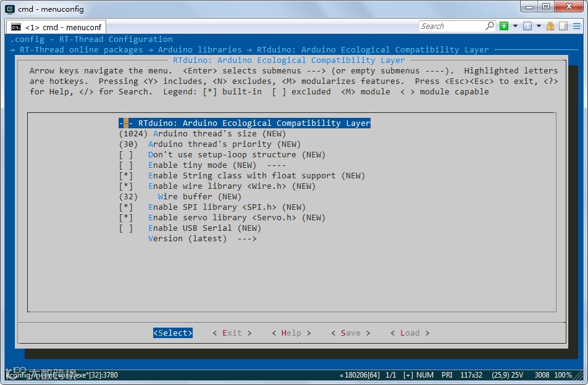Click Arduino libraries in breadcrumb path
Image resolution: width=588 pixels, height=385 pixels.
[x=199, y=50]
